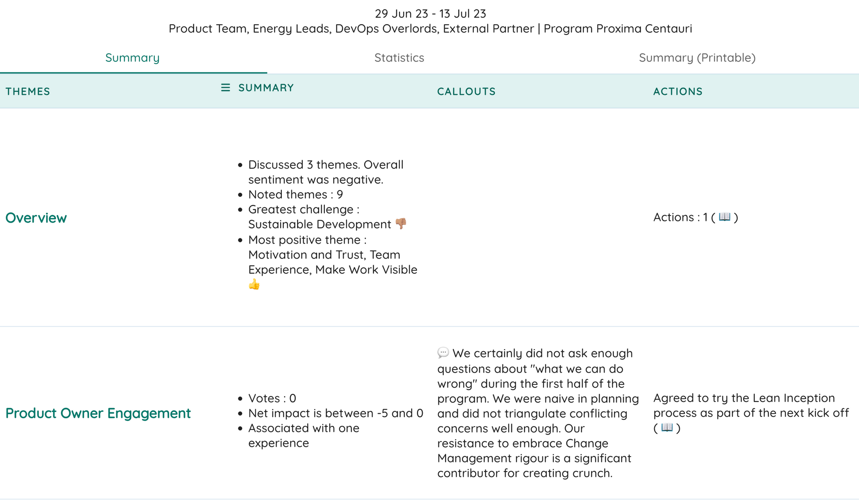Toggle the ACTIONS column header
This screenshot has height=504, width=859.
point(678,91)
